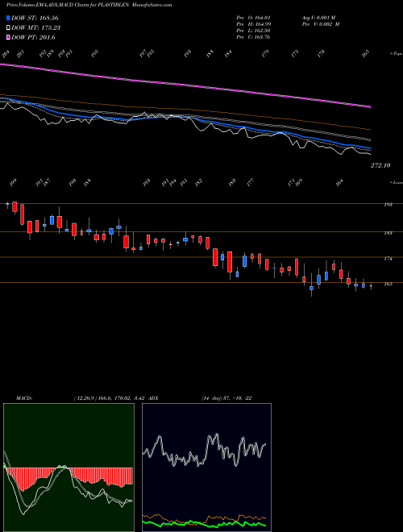Click the 199 lows label
This screenshot has height=532, width=403.
point(13,183)
